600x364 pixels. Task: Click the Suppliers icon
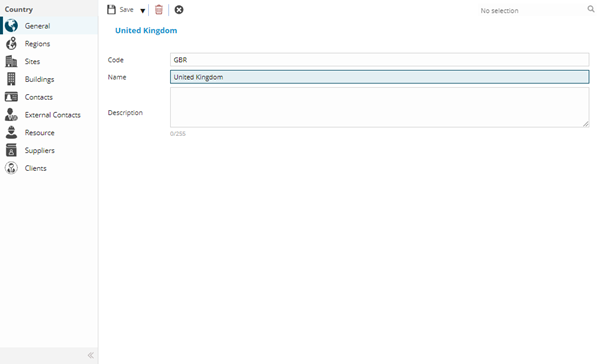[x=11, y=150]
